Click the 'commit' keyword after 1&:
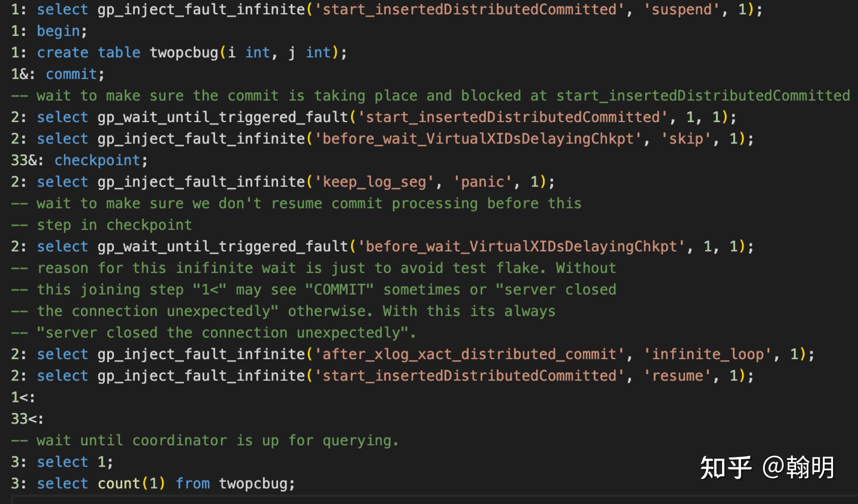Viewport: 858px width, 504px height. point(71,74)
